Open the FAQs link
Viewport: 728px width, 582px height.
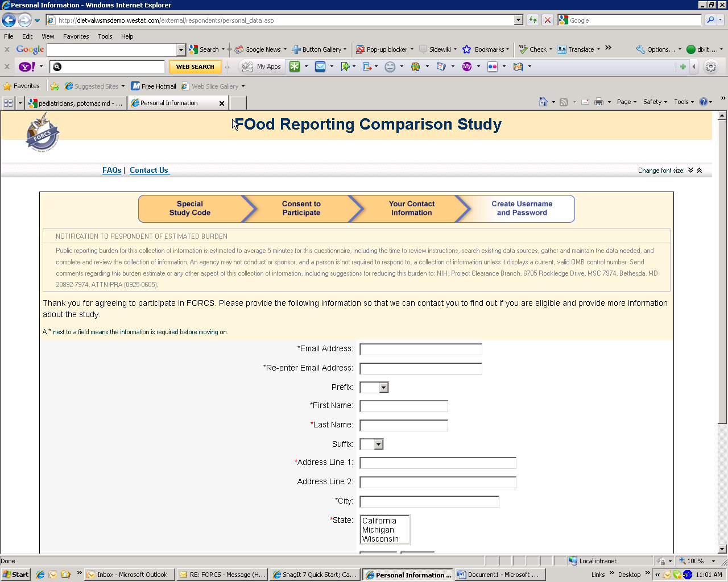(111, 170)
